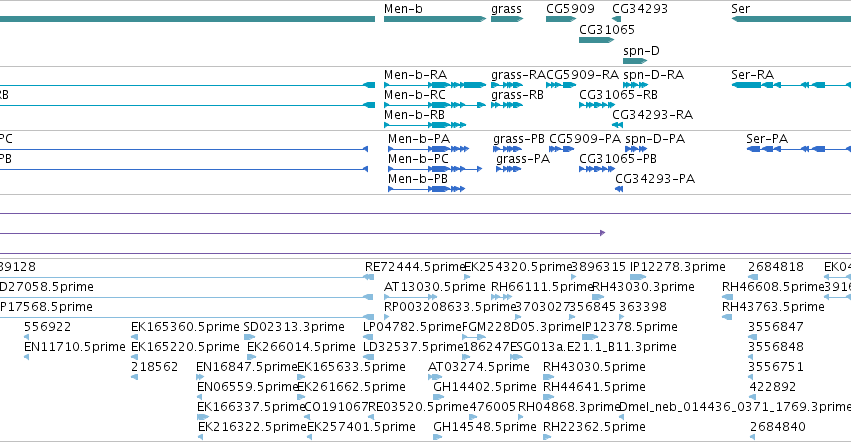Click the EK254320.5prime EST label
The width and height of the screenshot is (851, 442).
coord(518,267)
